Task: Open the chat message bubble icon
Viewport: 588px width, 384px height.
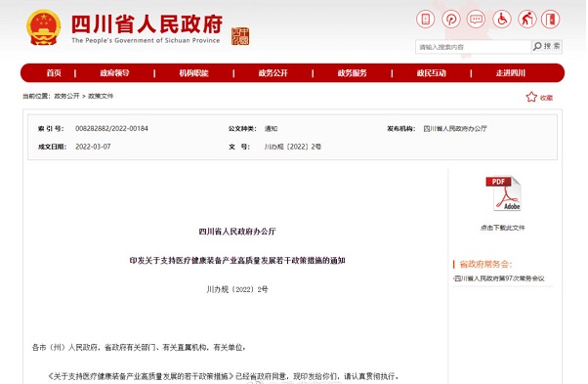Action: (477, 19)
